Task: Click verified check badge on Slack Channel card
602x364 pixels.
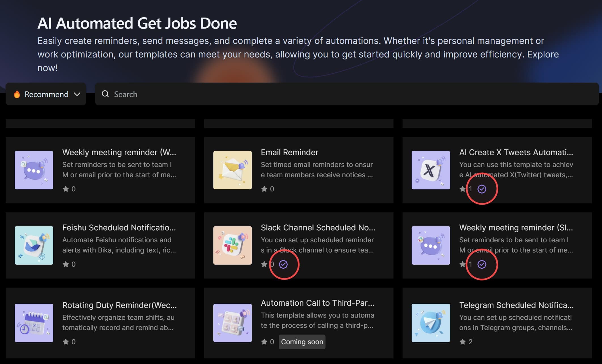Action: point(283,264)
